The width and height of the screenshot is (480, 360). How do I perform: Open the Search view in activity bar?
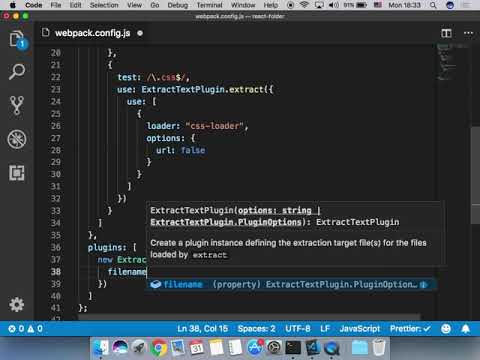(x=17, y=71)
